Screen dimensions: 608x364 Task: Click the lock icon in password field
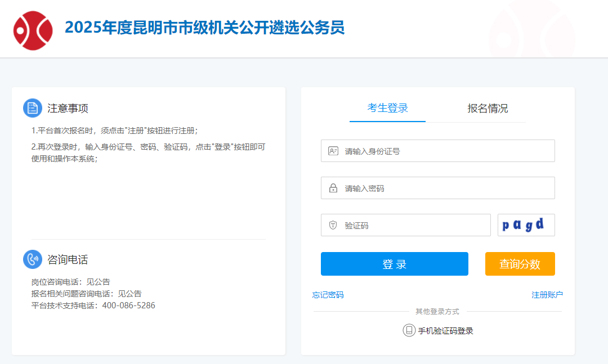coord(333,188)
